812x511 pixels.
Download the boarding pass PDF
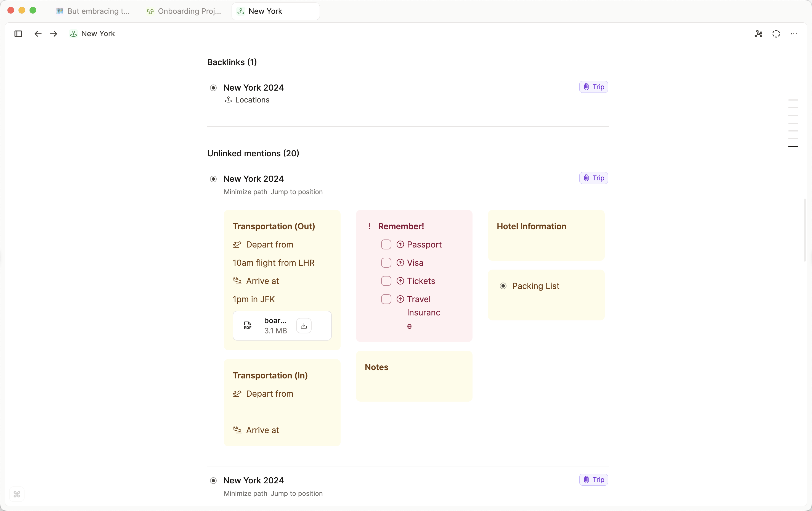point(304,325)
